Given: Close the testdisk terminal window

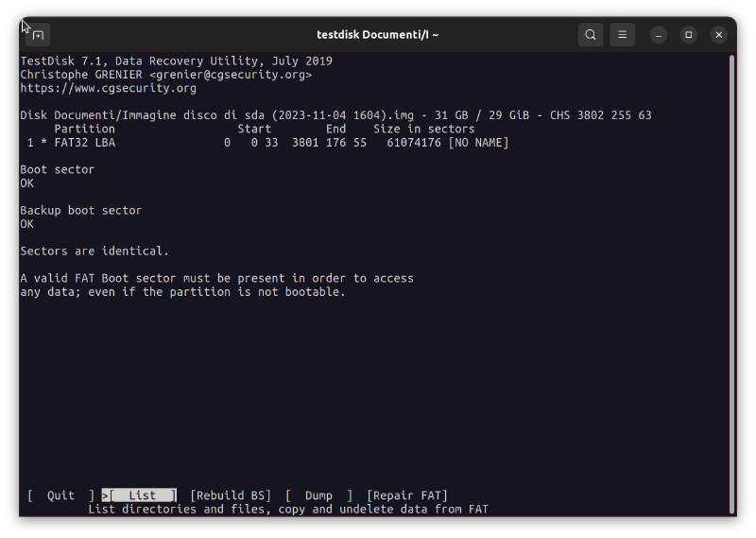Looking at the screenshot, I should pyautogui.click(x=719, y=35).
